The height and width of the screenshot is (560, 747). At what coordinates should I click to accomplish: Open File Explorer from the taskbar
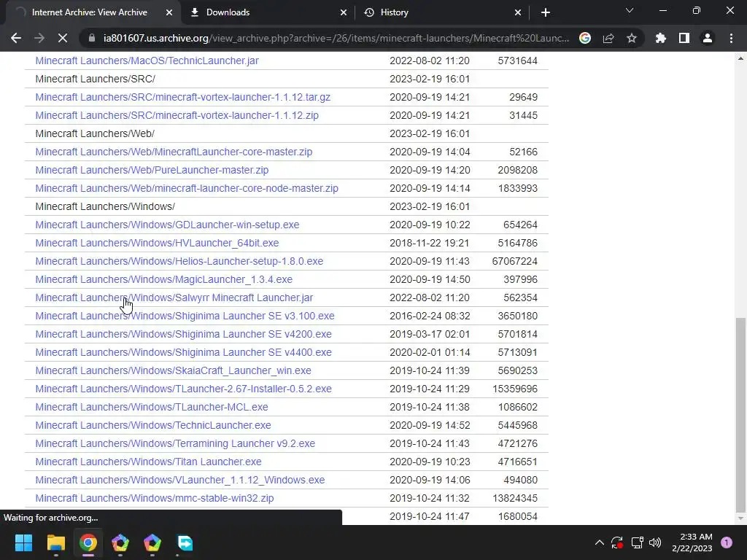[x=55, y=542]
